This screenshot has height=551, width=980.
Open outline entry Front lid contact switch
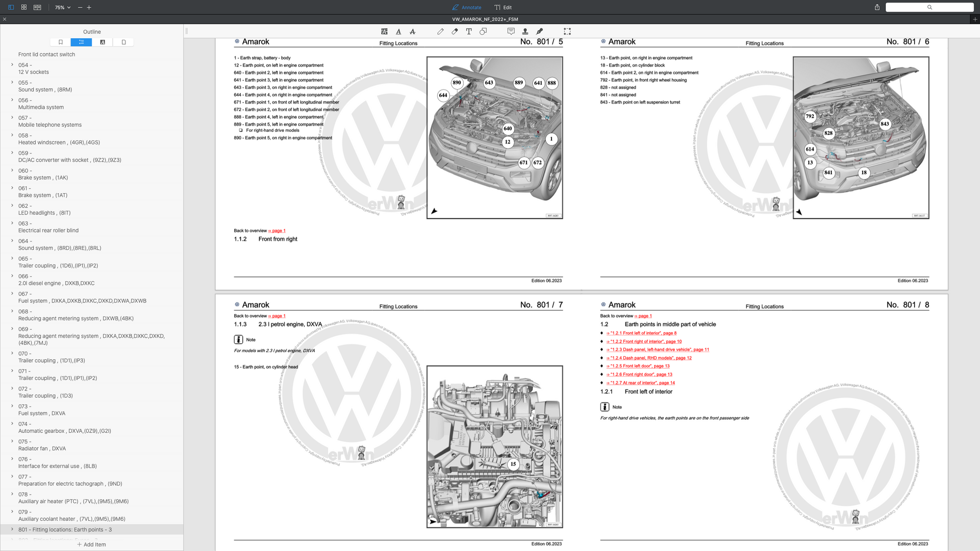[46, 54]
